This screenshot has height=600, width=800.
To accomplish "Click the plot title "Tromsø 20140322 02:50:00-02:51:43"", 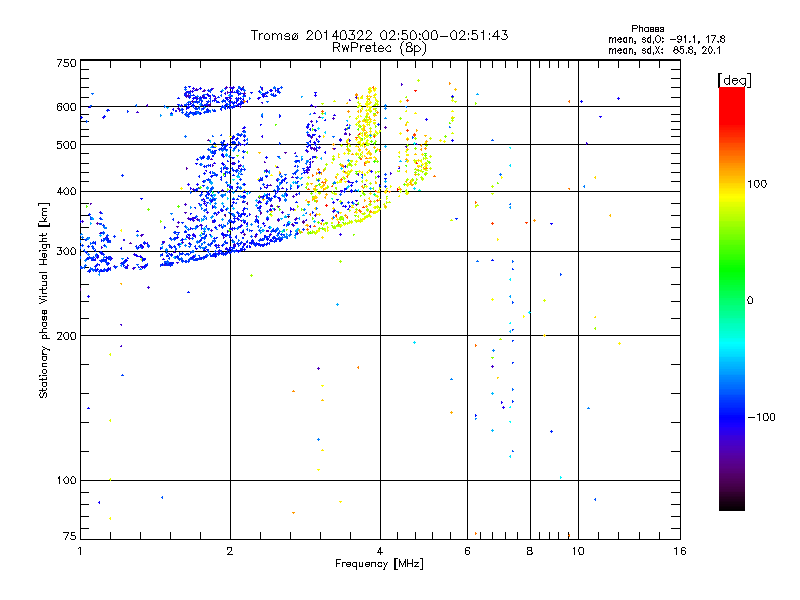I will click(x=379, y=35).
